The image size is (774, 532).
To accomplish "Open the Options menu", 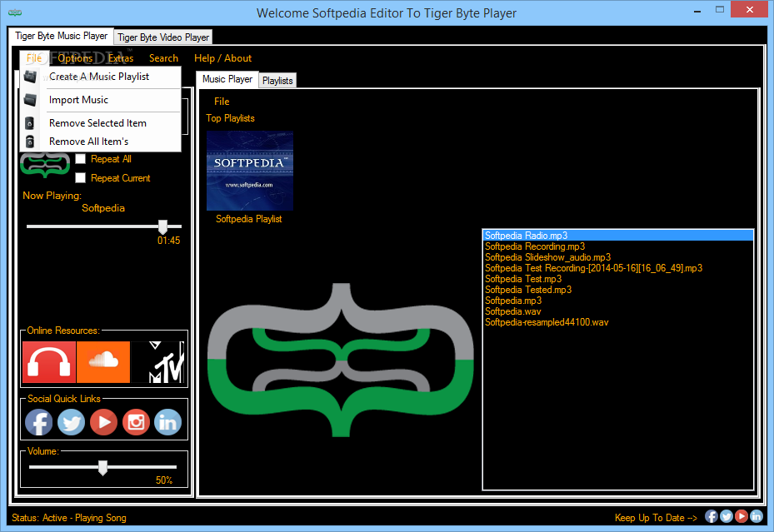I will tap(75, 58).
